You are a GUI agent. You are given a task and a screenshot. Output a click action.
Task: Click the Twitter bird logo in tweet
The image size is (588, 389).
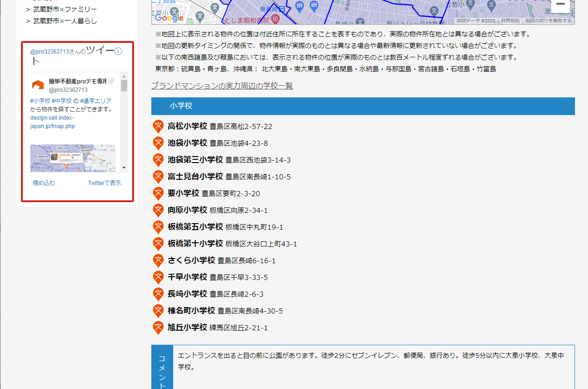tap(111, 81)
